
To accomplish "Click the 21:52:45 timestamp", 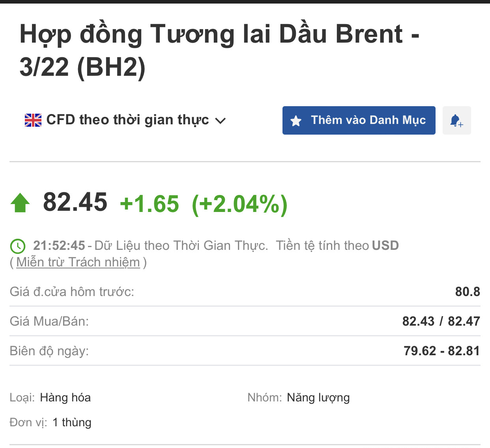I will tap(59, 246).
